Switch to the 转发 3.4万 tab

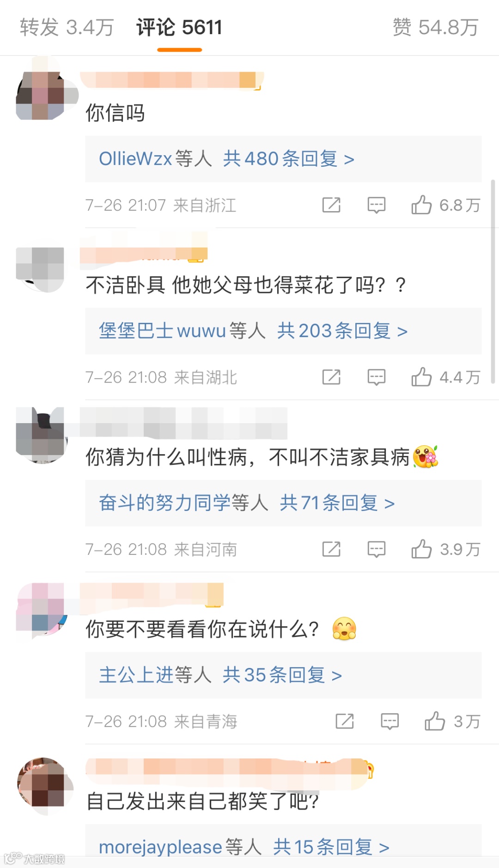click(67, 28)
